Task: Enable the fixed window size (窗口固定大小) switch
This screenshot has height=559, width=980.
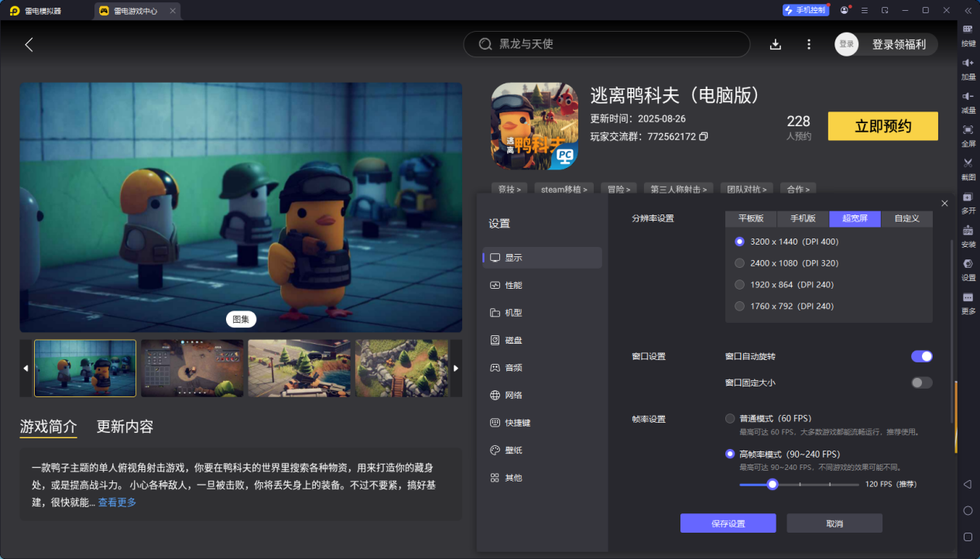Action: coord(921,382)
